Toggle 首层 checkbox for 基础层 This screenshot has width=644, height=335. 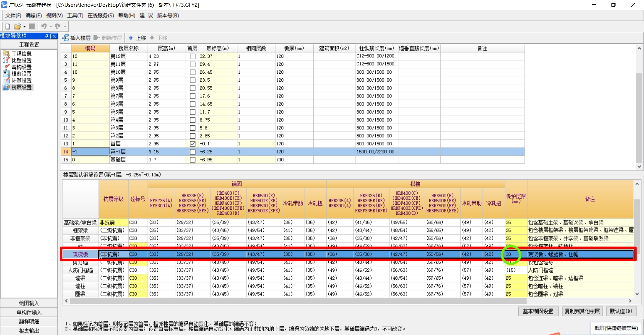click(x=193, y=160)
